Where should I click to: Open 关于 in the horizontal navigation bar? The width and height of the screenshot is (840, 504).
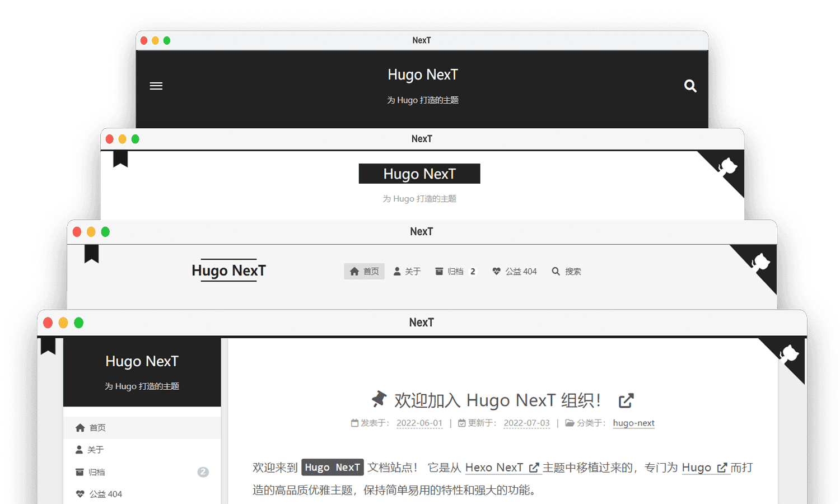(x=407, y=272)
